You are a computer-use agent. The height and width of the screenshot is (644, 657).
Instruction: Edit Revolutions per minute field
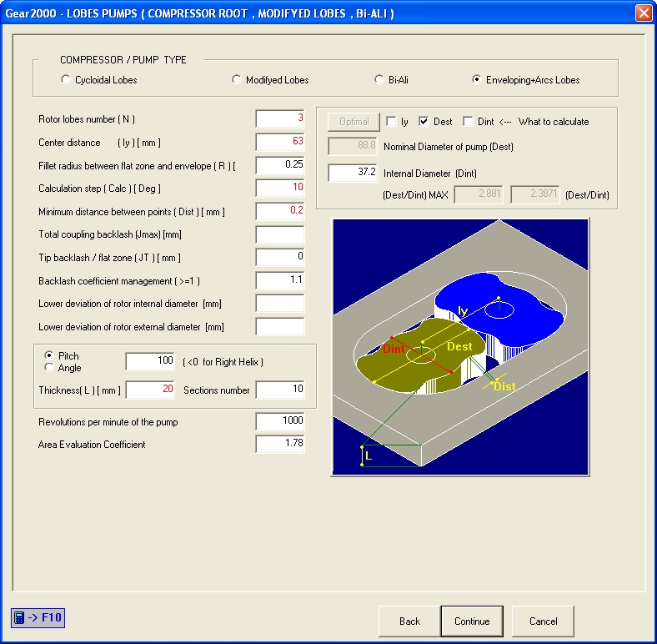(280, 421)
